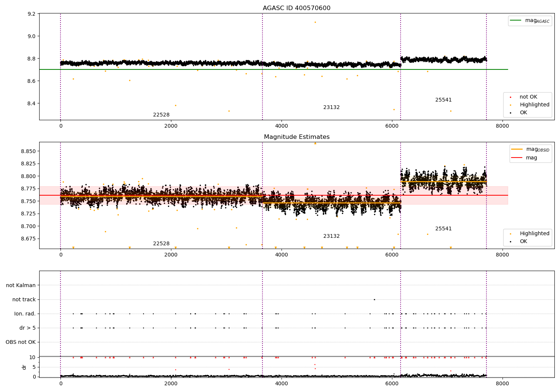Click the '8.775' y-axis tick label
This screenshot has height=392, width=560.
coord(29,189)
